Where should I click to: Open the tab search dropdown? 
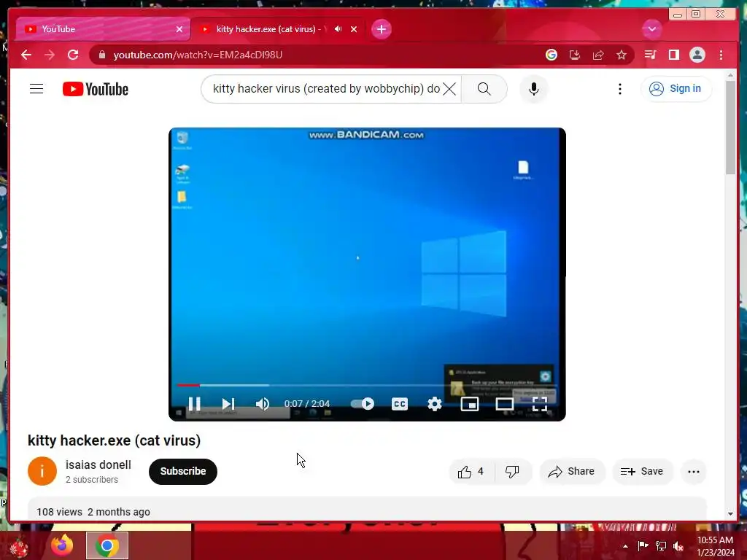coord(651,29)
